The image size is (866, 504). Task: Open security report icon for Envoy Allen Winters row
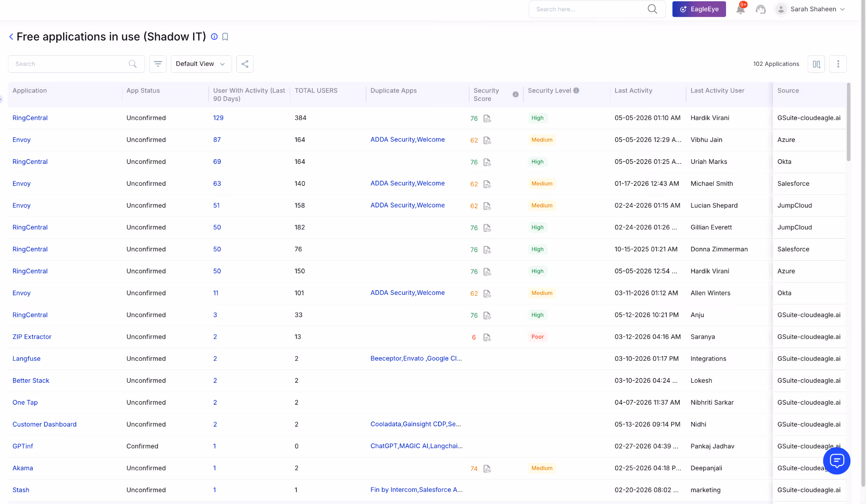tap(487, 294)
